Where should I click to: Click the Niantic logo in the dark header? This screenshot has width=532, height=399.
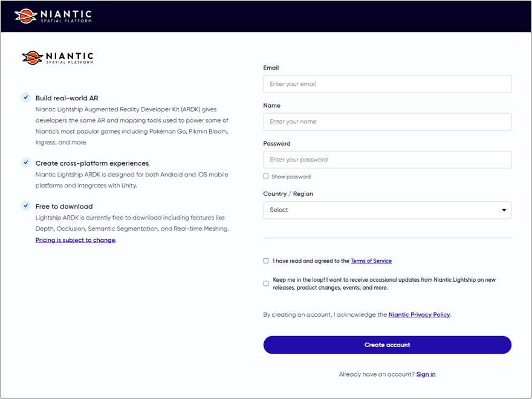tap(53, 16)
